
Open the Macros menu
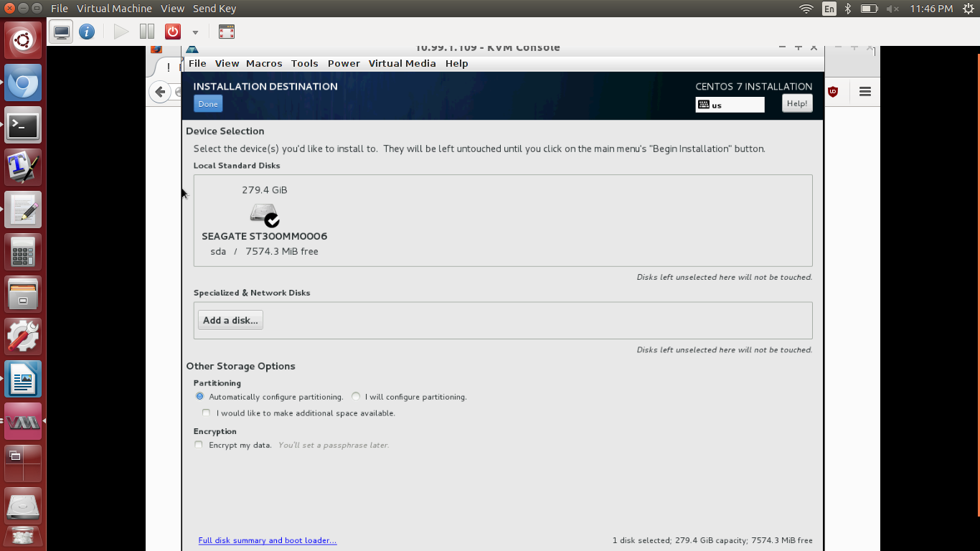click(264, 63)
